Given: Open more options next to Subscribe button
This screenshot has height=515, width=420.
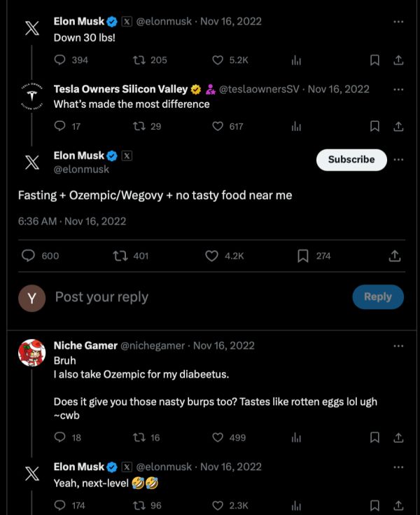Looking at the screenshot, I should click(x=398, y=159).
